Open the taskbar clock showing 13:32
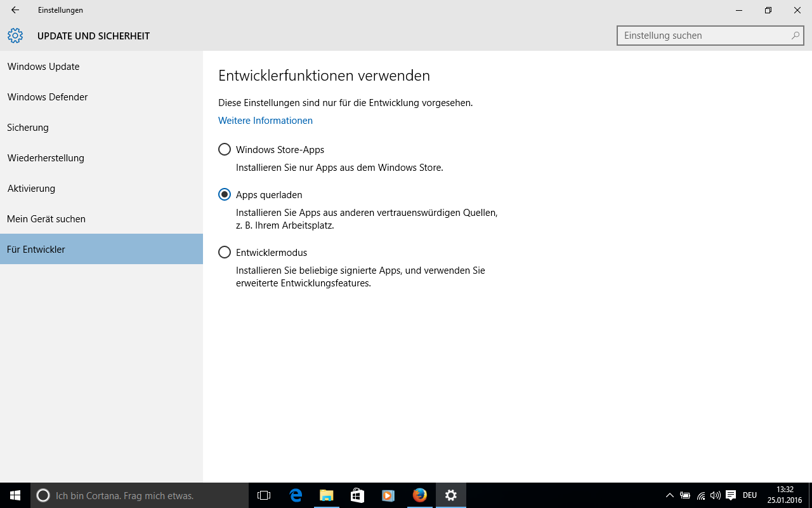 (785, 495)
